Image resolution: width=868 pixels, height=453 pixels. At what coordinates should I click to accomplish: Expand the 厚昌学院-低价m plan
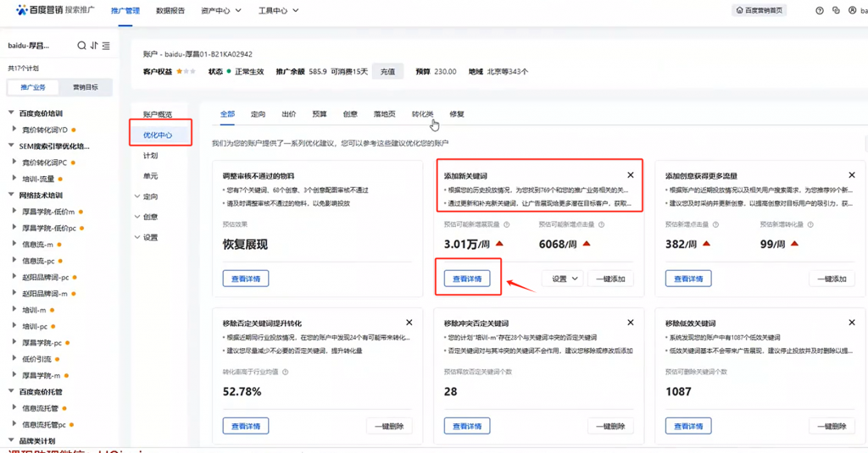[14, 211]
